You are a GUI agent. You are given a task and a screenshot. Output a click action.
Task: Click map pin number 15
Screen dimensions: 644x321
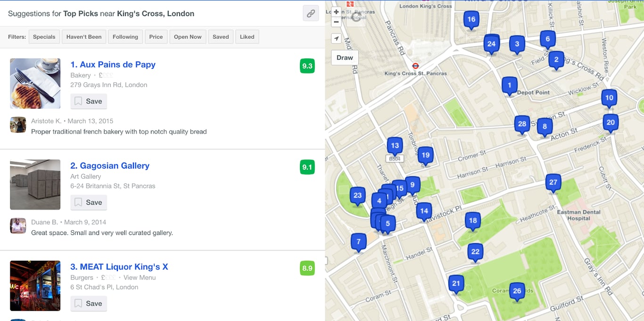400,189
